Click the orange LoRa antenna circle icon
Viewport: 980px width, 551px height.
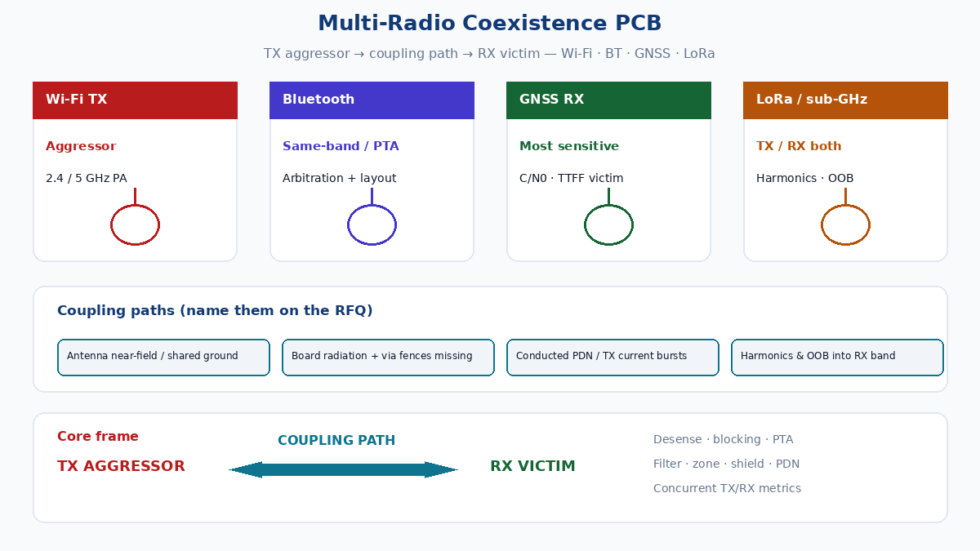[x=845, y=224]
